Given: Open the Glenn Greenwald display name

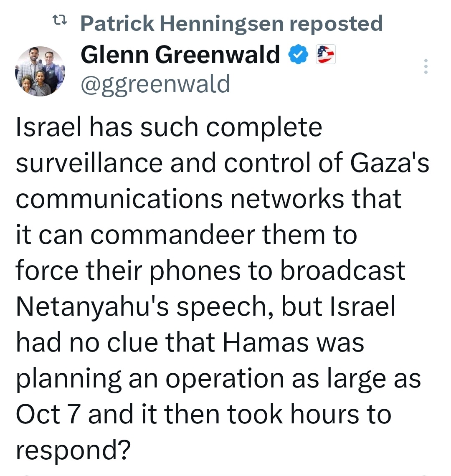Looking at the screenshot, I should pos(180,55).
